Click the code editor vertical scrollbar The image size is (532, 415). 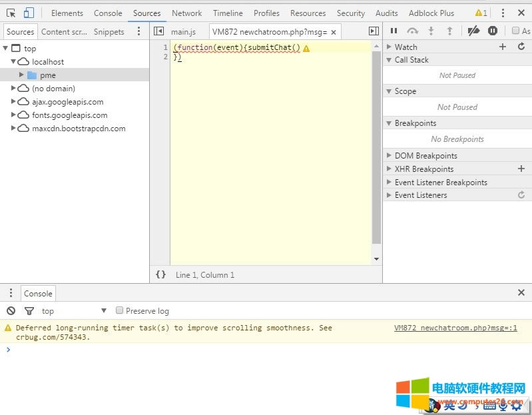[x=376, y=147]
